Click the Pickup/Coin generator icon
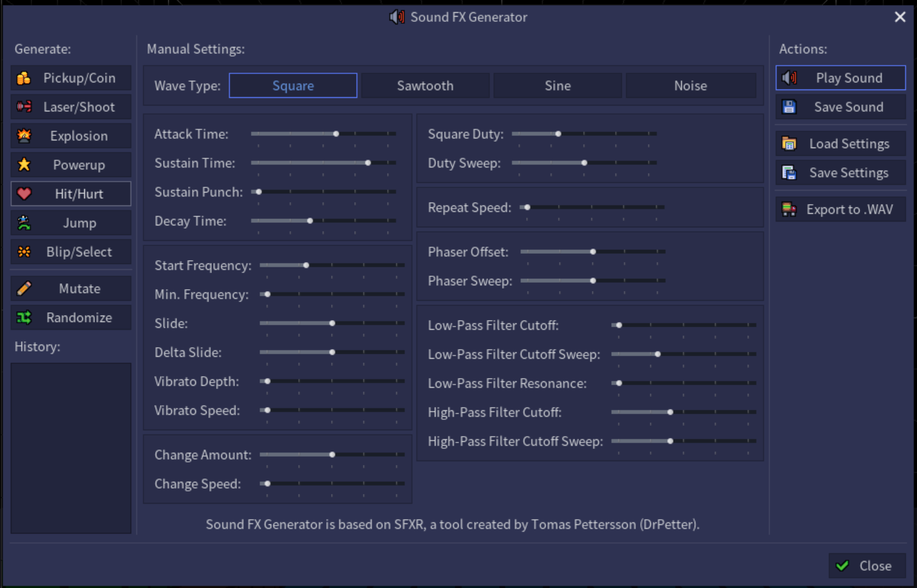Image resolution: width=917 pixels, height=588 pixels. pos(24,78)
